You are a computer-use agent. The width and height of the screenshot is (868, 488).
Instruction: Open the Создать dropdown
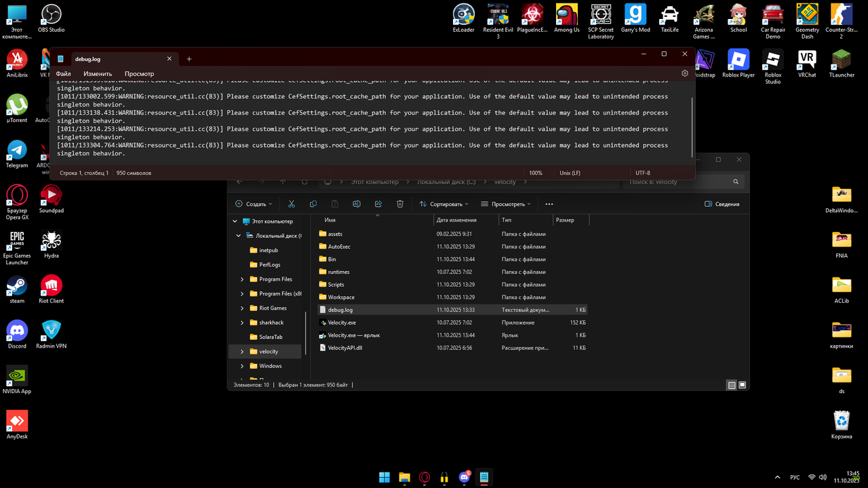coord(254,203)
